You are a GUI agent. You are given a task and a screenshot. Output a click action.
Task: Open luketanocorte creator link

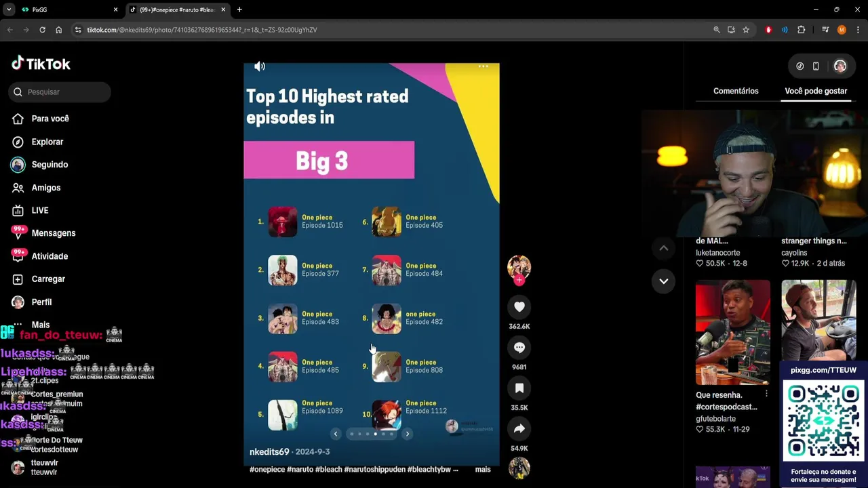[717, 253]
